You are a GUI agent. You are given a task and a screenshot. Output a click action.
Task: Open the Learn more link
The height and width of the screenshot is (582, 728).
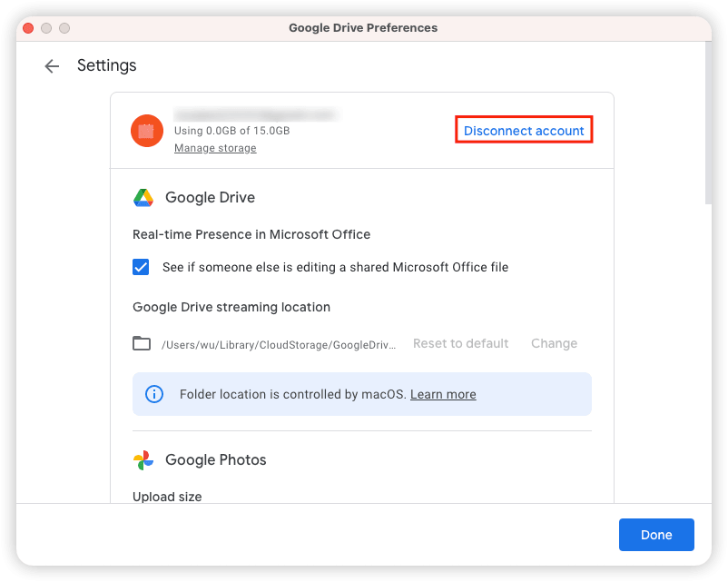click(443, 394)
